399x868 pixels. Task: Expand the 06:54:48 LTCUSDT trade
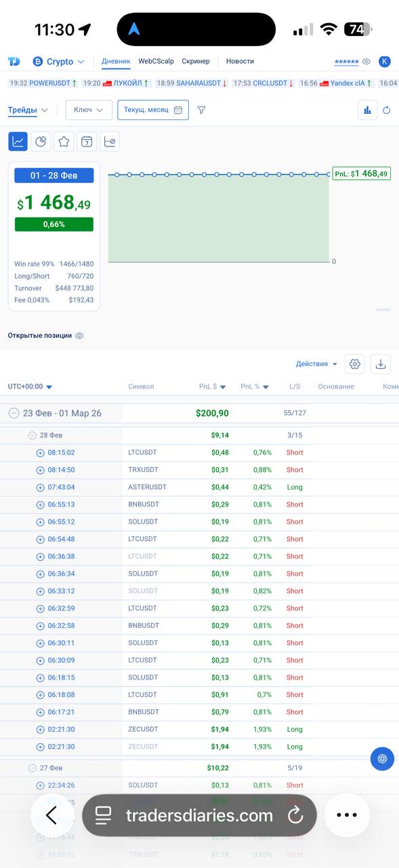pos(40,539)
